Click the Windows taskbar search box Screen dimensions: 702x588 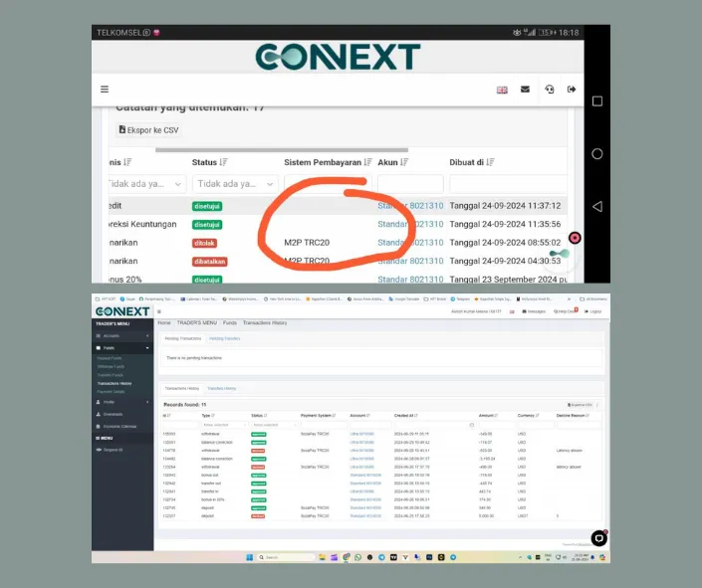click(x=286, y=557)
